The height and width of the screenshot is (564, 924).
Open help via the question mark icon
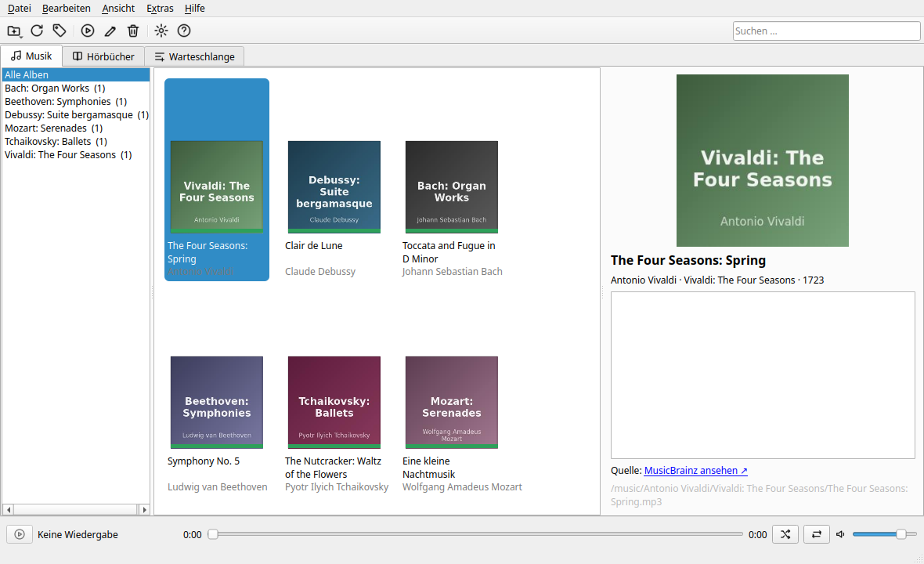pos(184,31)
